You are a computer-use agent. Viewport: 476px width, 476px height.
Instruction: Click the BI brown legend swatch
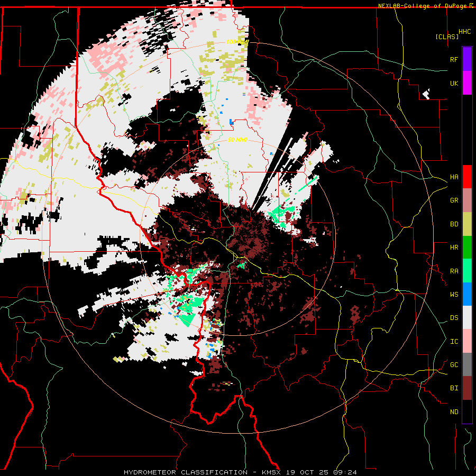coord(467,388)
